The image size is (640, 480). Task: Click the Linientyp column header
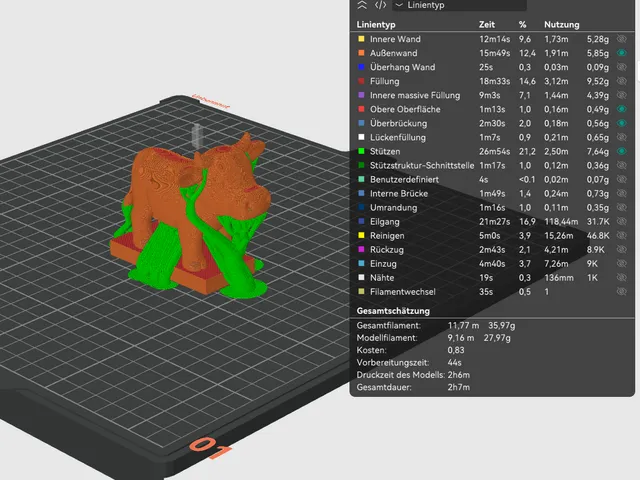pyautogui.click(x=376, y=24)
